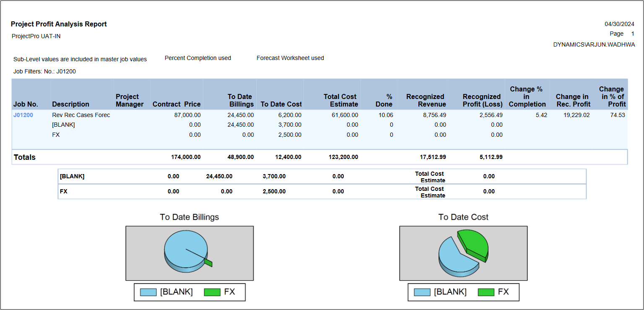Image resolution: width=644 pixels, height=310 pixels.
Task: Click the Percent Completion used note
Action: [x=198, y=58]
